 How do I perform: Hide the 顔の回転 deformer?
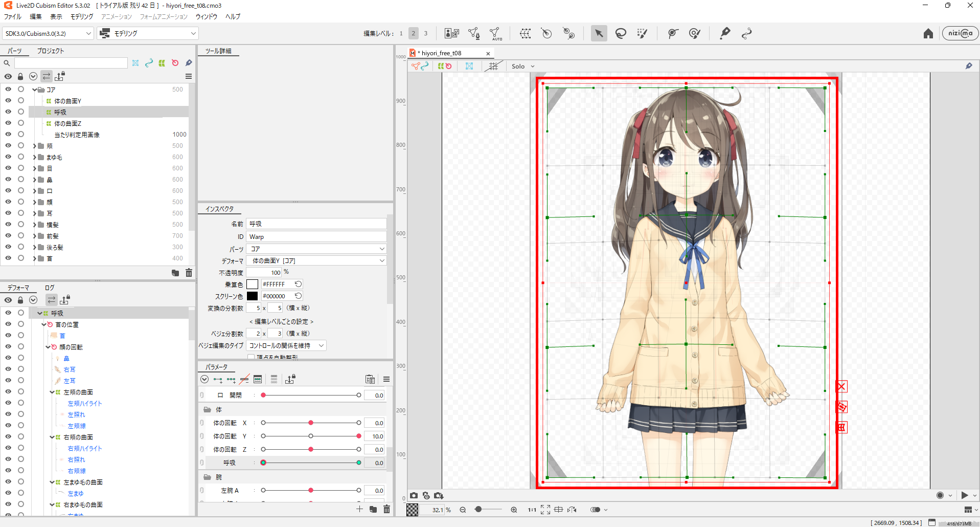(8, 346)
